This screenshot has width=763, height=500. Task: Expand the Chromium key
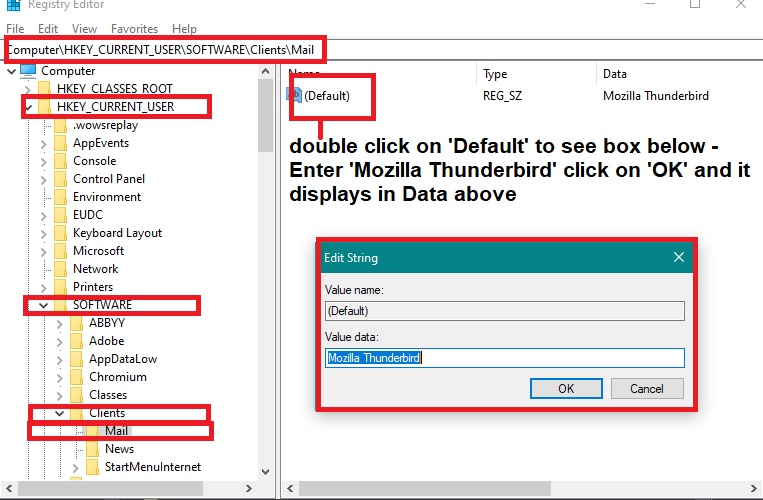[59, 378]
